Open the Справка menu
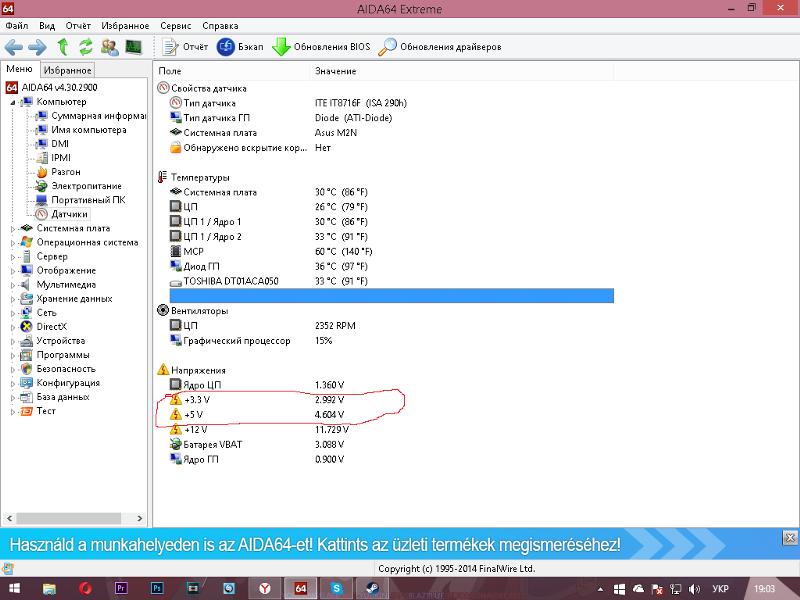This screenshot has height=600, width=800. click(x=220, y=26)
